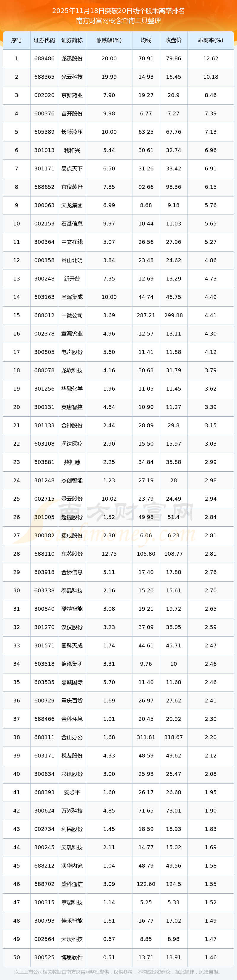Click the 证券代码 column header
Viewport: 237px width, 980px height.
click(x=44, y=40)
